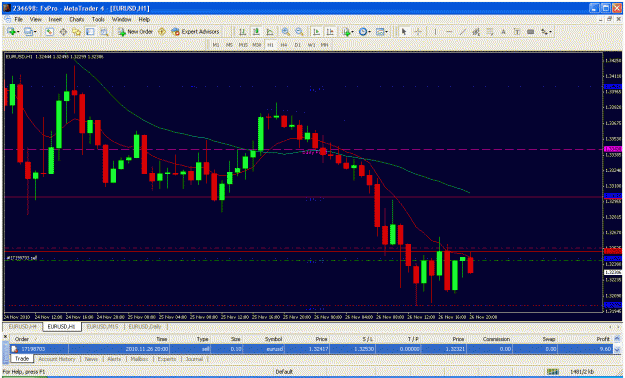Open the News terminal tab
Screen dimensions: 625x378
point(91,359)
